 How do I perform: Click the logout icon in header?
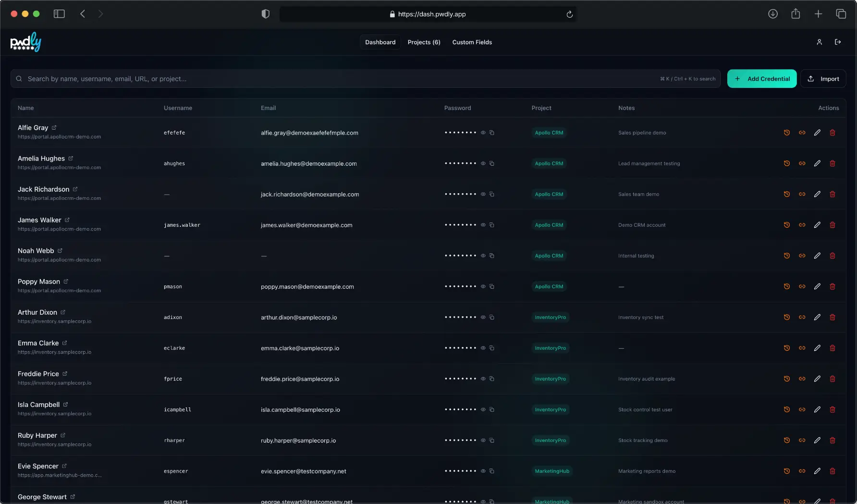pos(838,42)
